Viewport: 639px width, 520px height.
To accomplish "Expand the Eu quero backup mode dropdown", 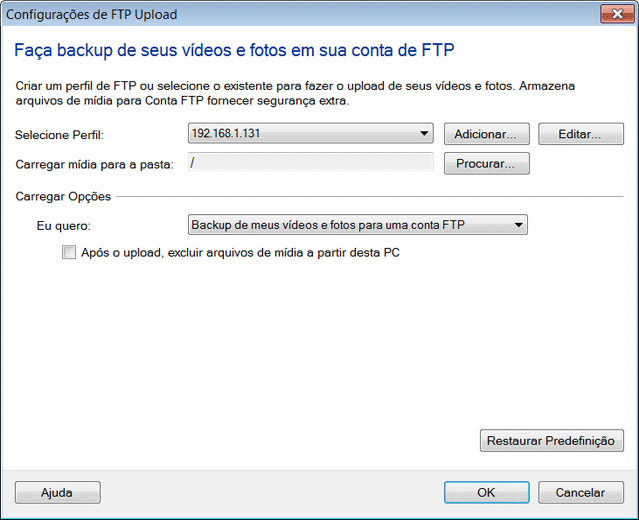I will click(x=357, y=225).
